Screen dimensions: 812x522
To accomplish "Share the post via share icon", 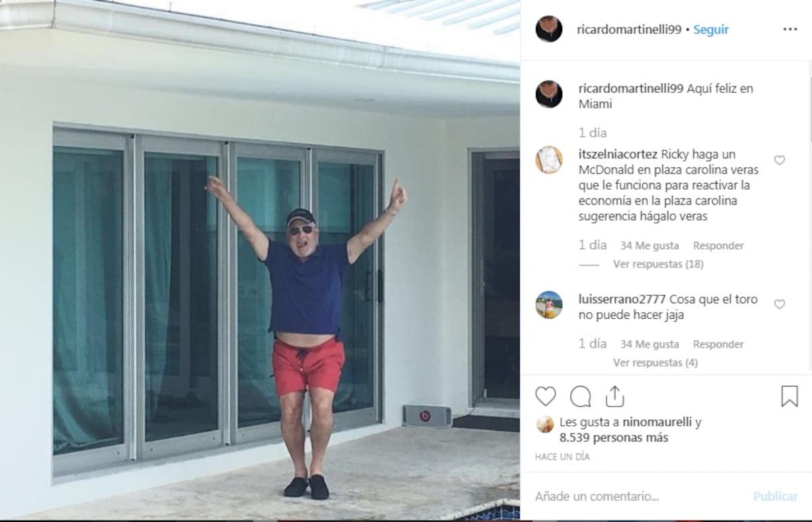I will (x=614, y=396).
